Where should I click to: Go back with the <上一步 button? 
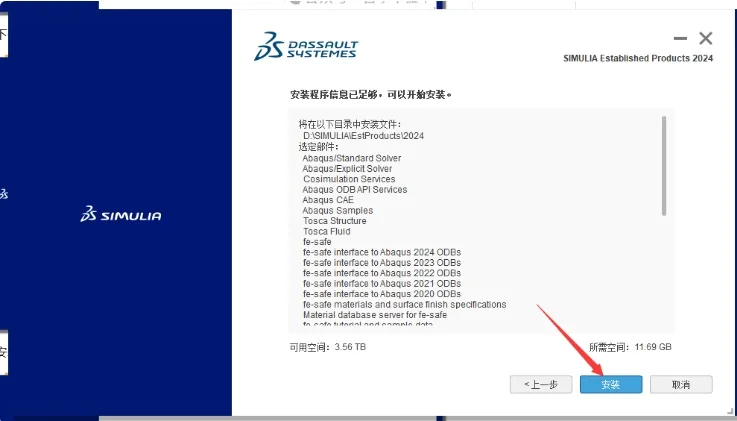click(x=541, y=384)
